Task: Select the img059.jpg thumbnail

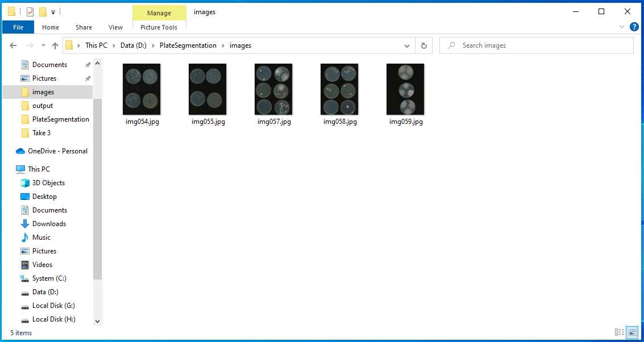Action: [405, 89]
